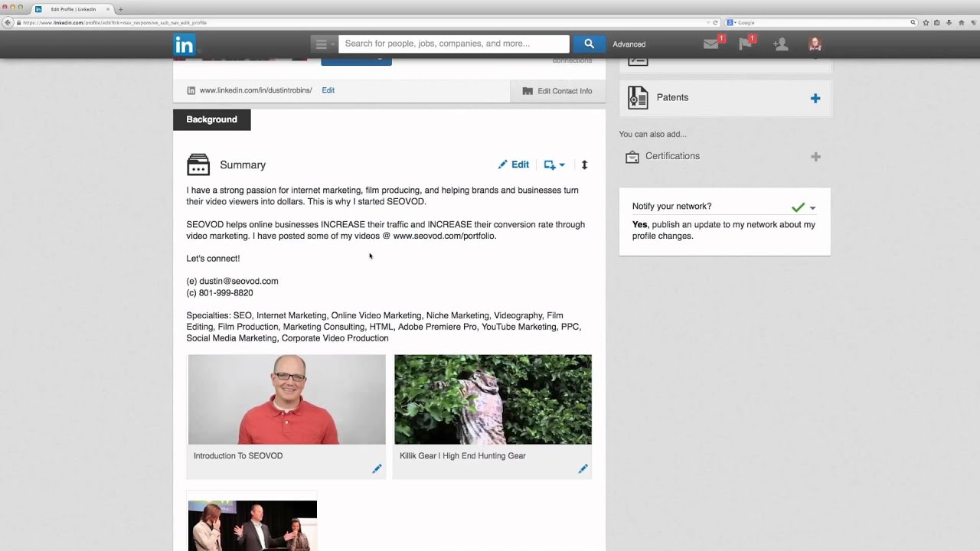Edit the Summary section
The image size is (980, 551).
tap(513, 165)
